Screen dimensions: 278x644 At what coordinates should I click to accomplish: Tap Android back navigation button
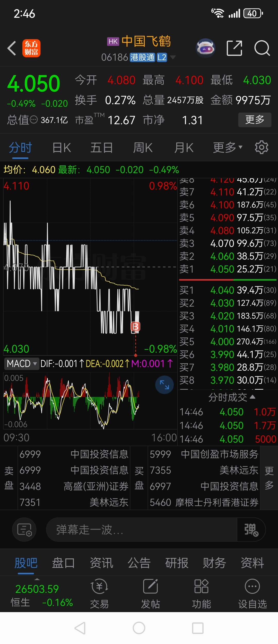pyautogui.click(x=80, y=628)
